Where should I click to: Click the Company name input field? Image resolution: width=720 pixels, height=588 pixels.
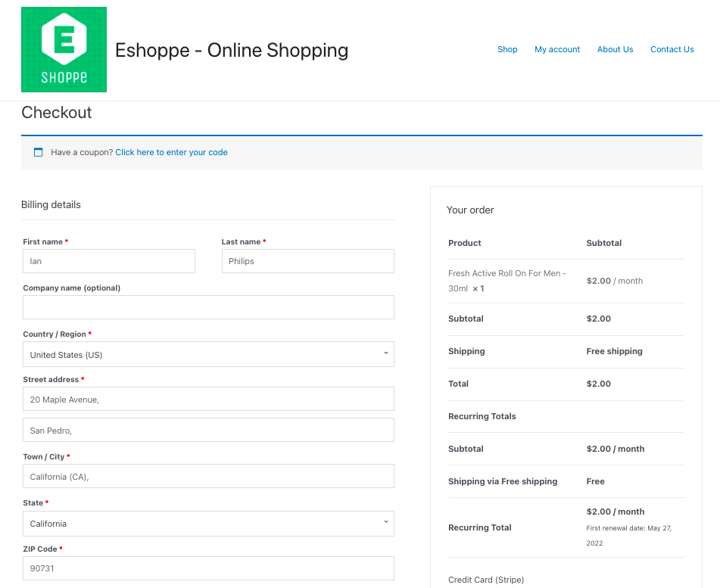pos(208,307)
